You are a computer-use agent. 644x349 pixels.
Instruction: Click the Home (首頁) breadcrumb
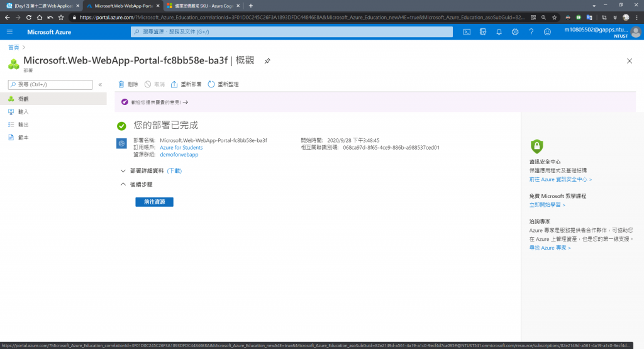click(14, 47)
